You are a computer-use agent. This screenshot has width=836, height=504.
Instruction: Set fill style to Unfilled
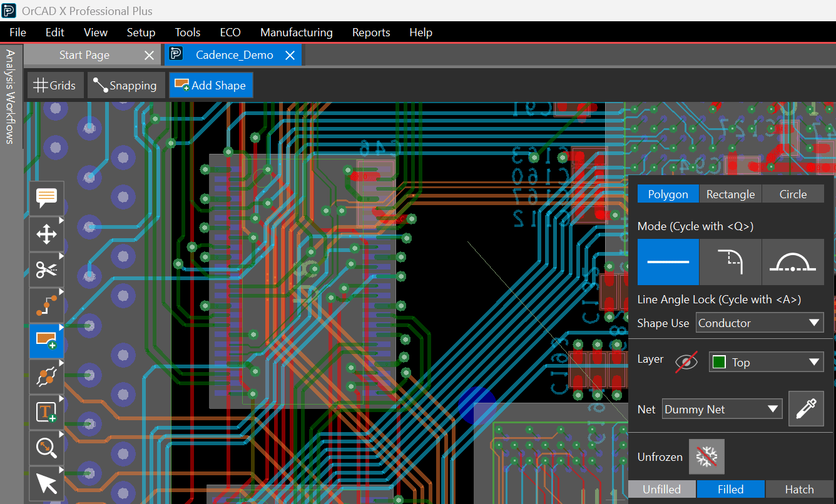click(x=661, y=489)
